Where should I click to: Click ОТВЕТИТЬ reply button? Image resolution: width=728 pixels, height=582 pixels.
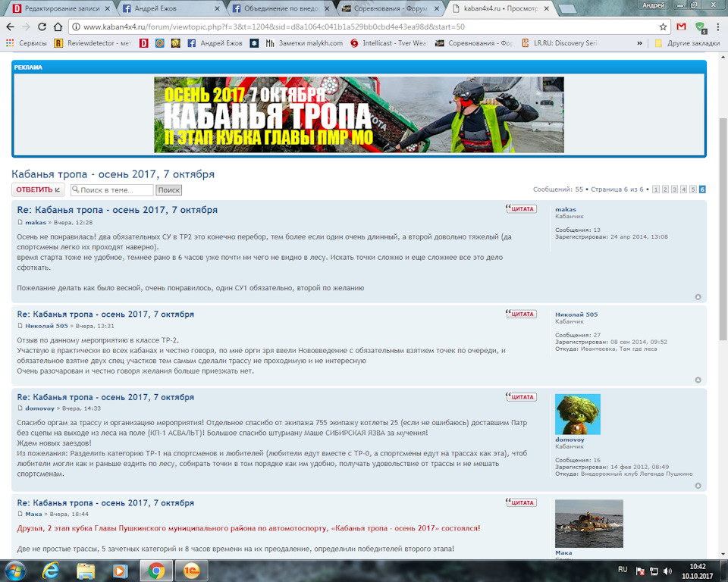coord(38,189)
